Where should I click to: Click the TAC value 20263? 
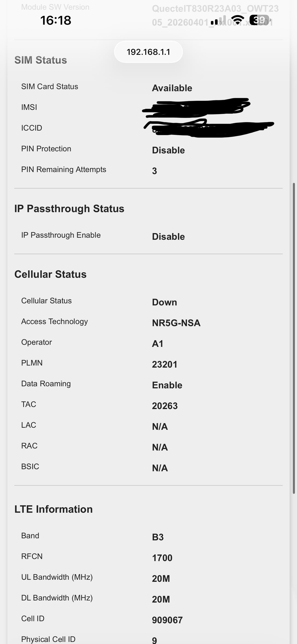coord(165,406)
